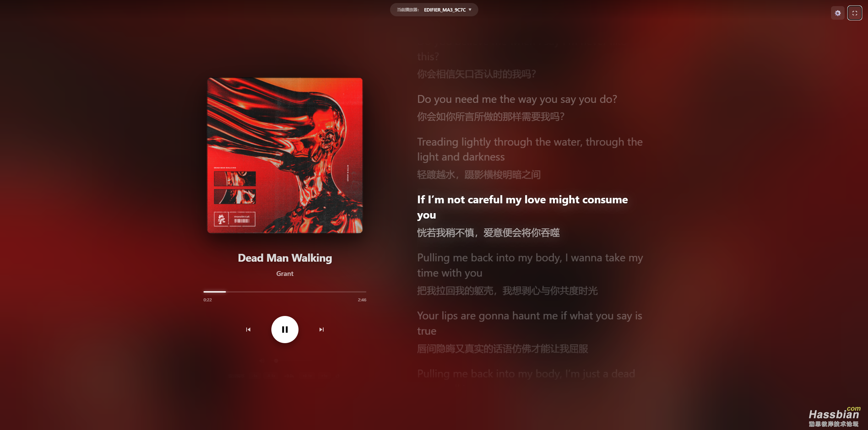
Task: Click the Dead Man Walking album cover
Action: [x=285, y=155]
